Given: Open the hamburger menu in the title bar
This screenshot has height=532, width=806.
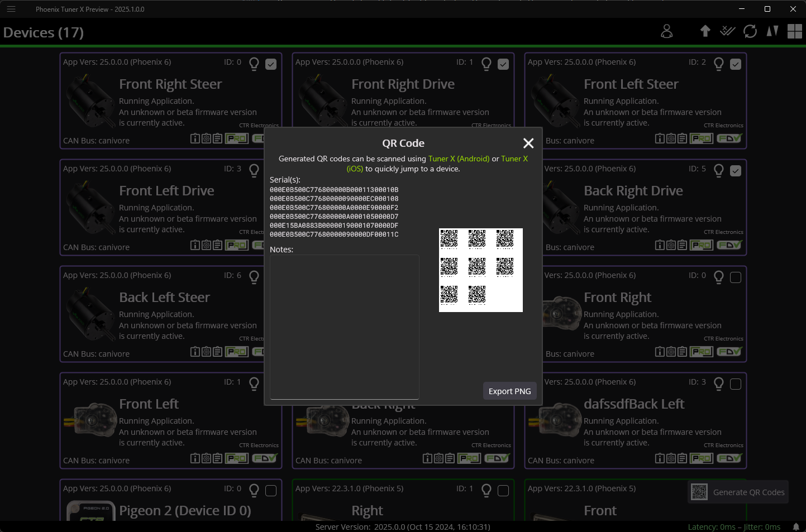Looking at the screenshot, I should [x=11, y=9].
